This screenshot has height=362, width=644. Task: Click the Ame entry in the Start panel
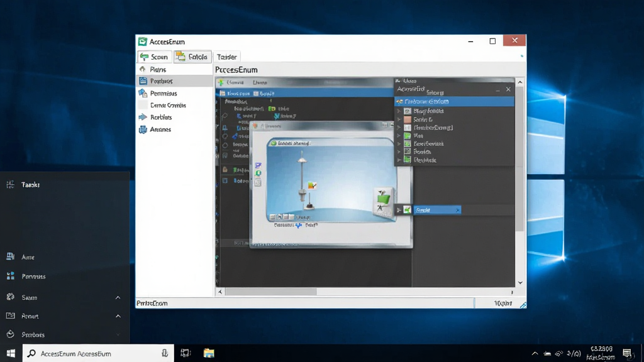click(x=28, y=257)
